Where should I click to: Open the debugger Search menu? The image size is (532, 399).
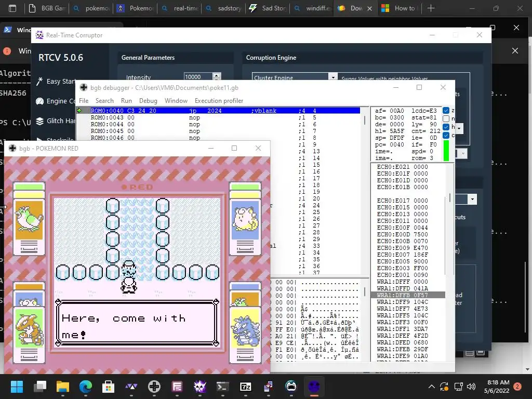tap(104, 101)
